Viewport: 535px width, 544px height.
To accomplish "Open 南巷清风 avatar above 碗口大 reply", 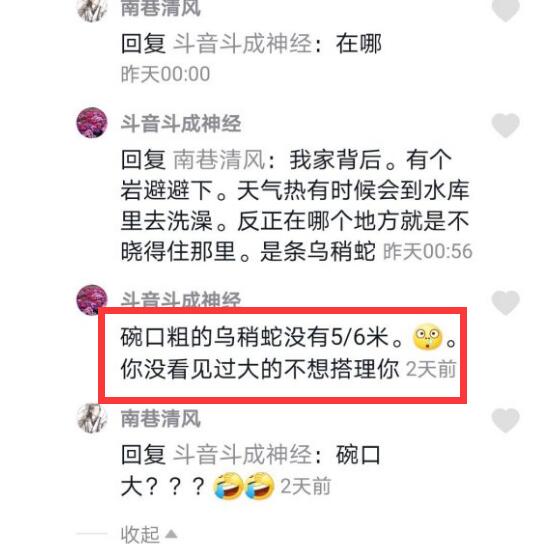I will [x=92, y=418].
